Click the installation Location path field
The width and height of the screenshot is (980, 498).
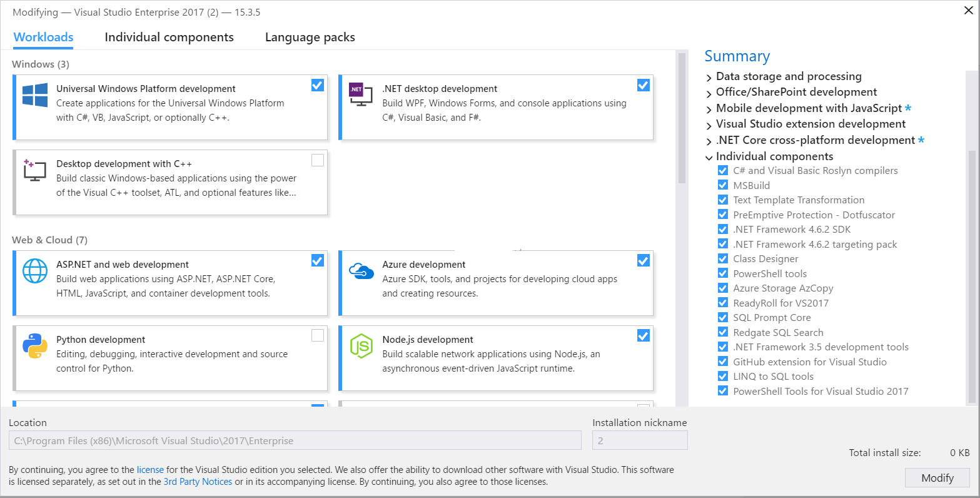(295, 440)
